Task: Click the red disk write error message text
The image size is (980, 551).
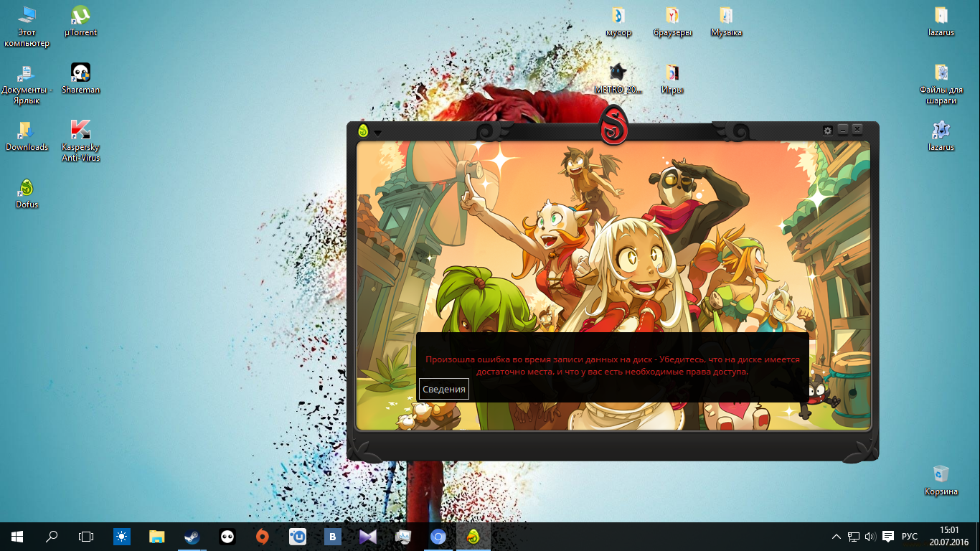Action: click(612, 366)
